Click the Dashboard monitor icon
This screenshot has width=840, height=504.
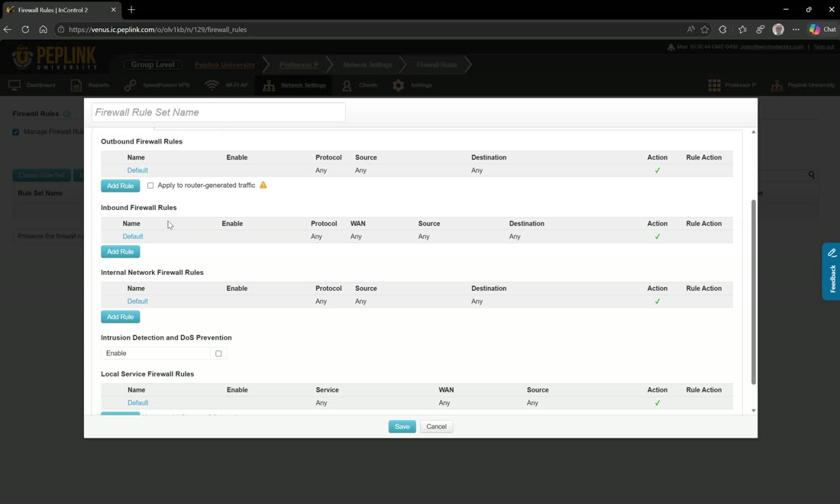pyautogui.click(x=15, y=86)
